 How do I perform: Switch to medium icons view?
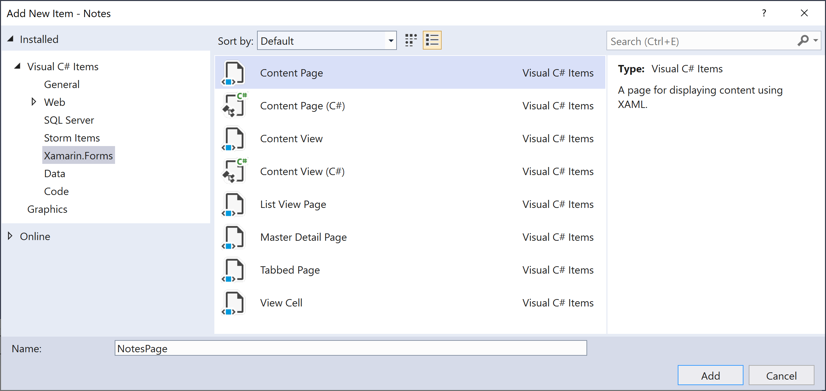411,41
